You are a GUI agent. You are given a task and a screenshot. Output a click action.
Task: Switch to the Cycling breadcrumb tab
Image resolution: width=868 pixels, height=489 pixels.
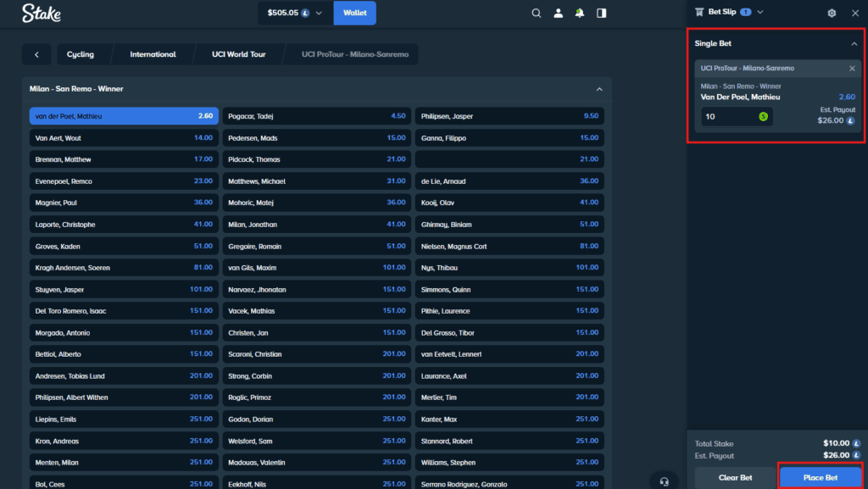(x=81, y=53)
